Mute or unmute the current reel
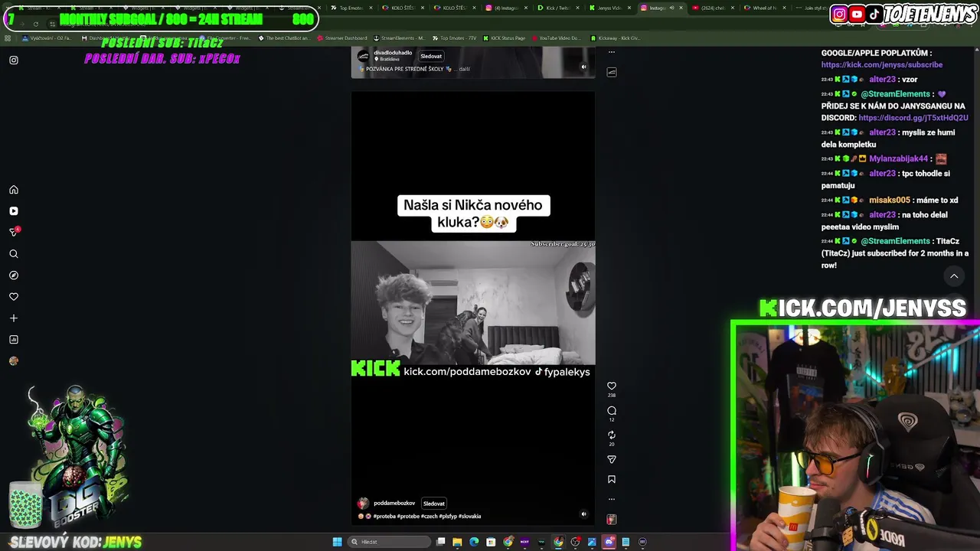The image size is (980, 551). pos(583,514)
